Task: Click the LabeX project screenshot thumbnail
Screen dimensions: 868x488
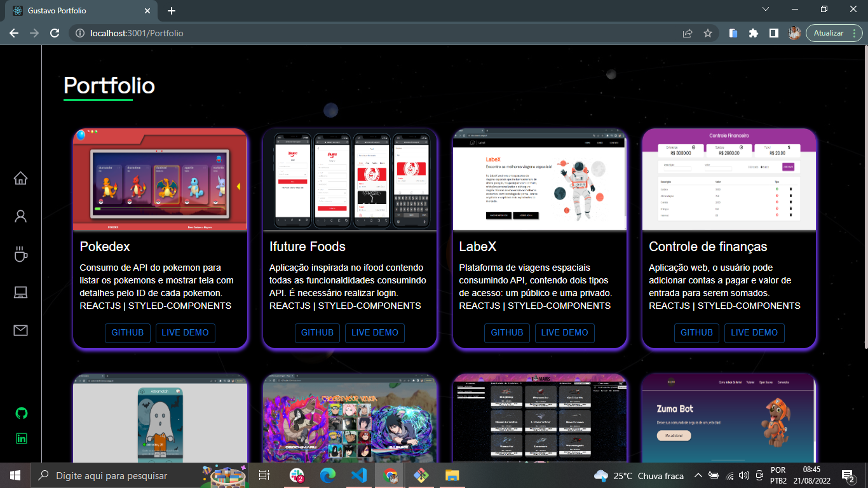Action: [x=539, y=180]
